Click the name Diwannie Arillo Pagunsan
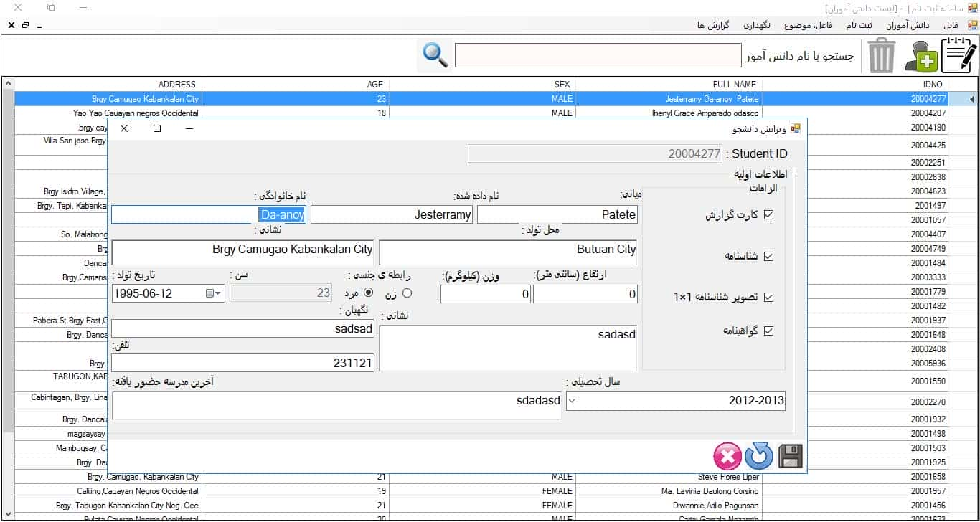 715,506
